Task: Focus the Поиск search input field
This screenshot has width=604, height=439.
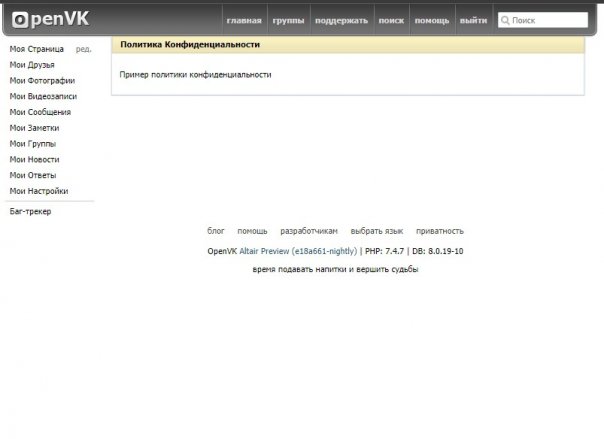Action: pyautogui.click(x=543, y=20)
